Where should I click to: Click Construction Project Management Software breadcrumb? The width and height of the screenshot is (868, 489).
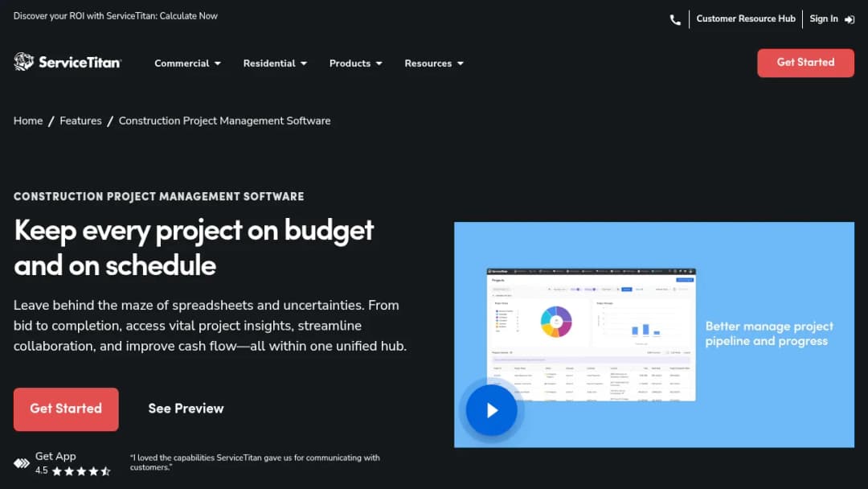coord(225,121)
